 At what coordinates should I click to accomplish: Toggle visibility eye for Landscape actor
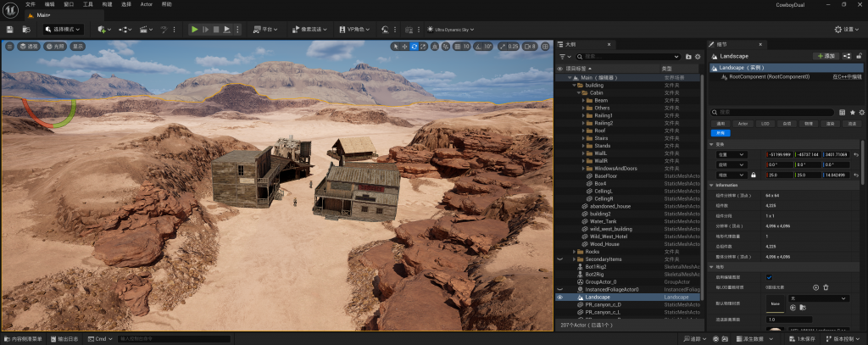(x=559, y=298)
